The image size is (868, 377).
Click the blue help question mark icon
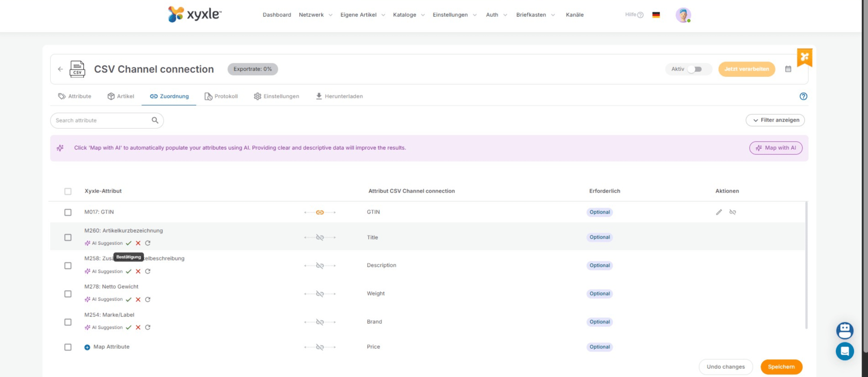click(803, 97)
